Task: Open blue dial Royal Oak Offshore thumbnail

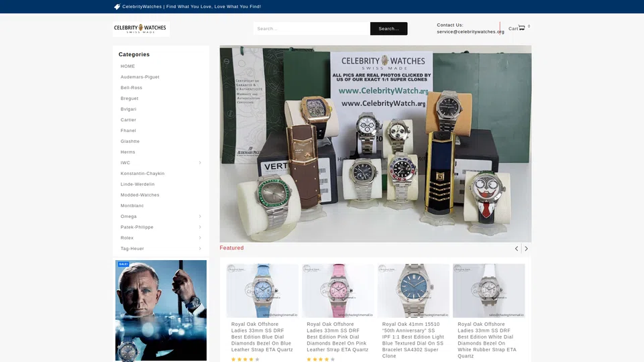Action: click(x=262, y=290)
